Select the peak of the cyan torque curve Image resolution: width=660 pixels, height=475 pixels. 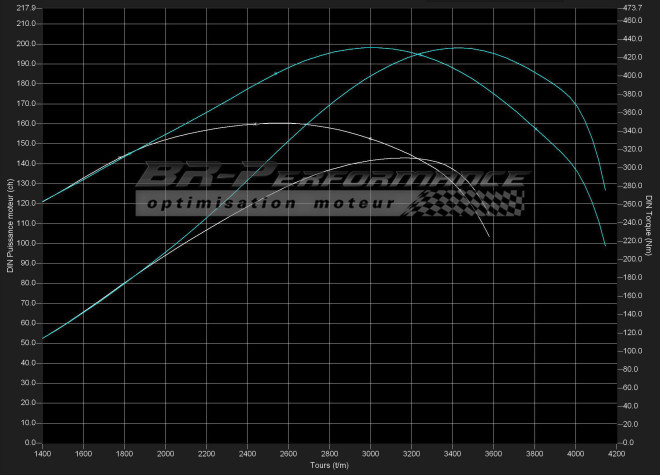[372, 47]
